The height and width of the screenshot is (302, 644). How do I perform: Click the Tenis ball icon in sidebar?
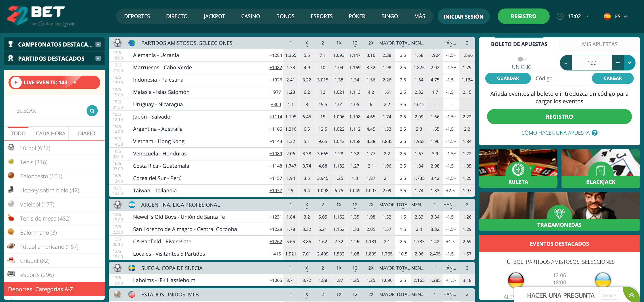11,162
